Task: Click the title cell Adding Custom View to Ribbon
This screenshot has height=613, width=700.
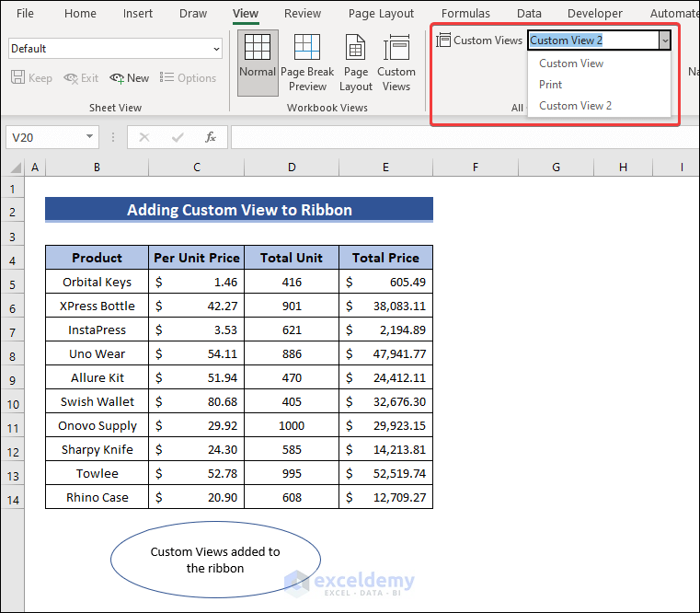Action: tap(239, 210)
